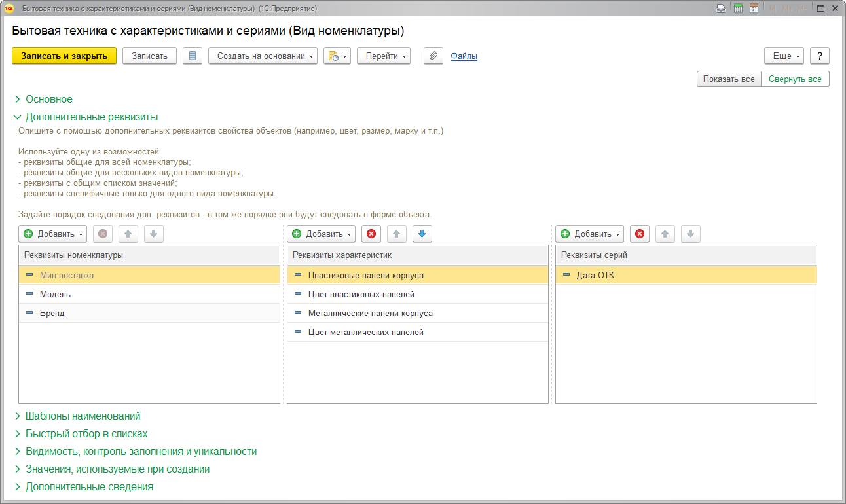Image resolution: width=846 pixels, height=504 pixels.
Task: Open Добавить above Реквизиты серий
Action: (x=590, y=234)
